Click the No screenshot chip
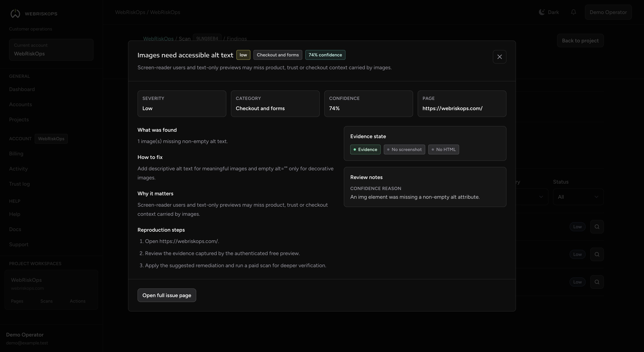The width and height of the screenshot is (644, 352). pos(404,149)
